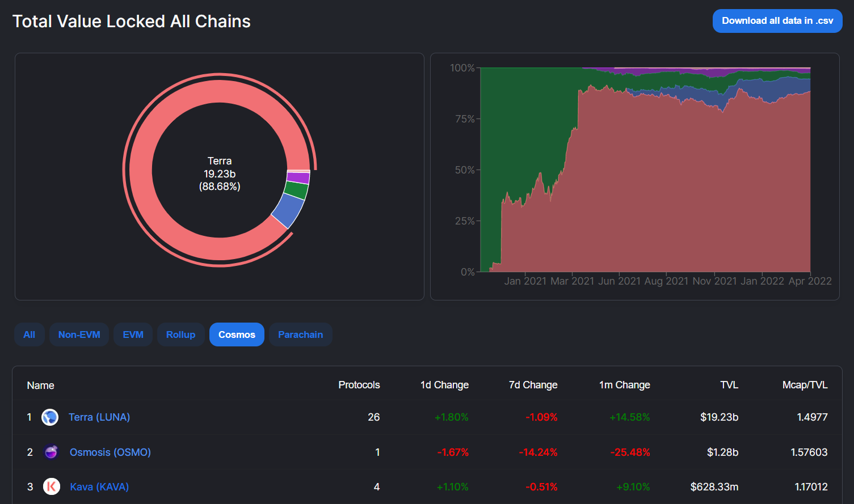Show Rollup chains tab
The image size is (854, 504).
point(180,334)
